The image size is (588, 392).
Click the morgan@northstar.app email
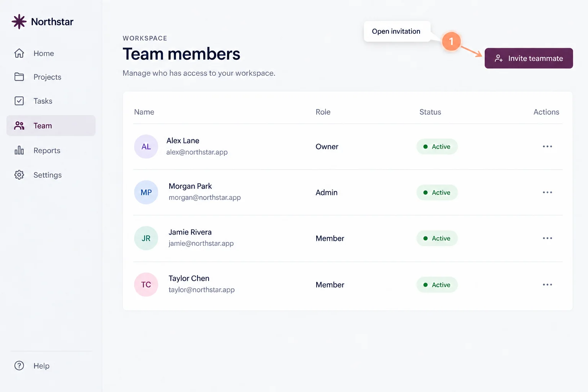click(204, 198)
